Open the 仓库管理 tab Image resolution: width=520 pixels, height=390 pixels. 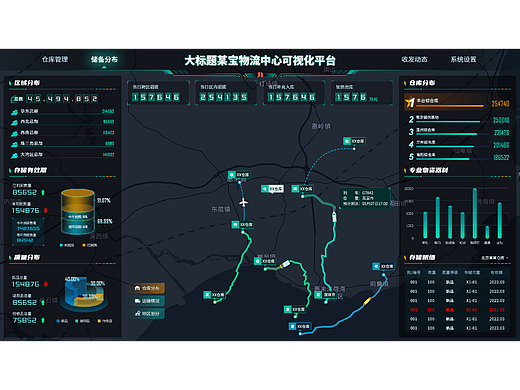(55, 59)
